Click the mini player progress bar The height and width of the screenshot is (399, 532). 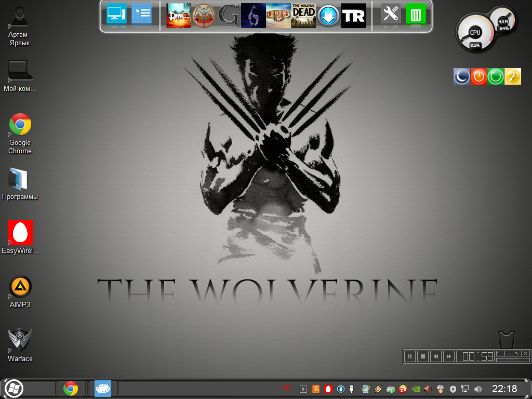[513, 360]
